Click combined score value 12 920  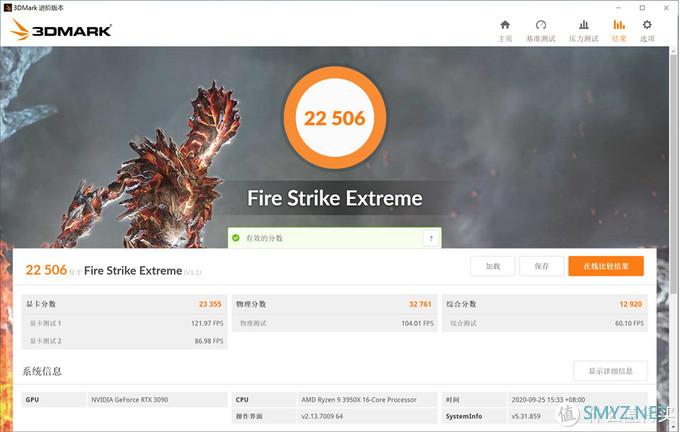[631, 304]
